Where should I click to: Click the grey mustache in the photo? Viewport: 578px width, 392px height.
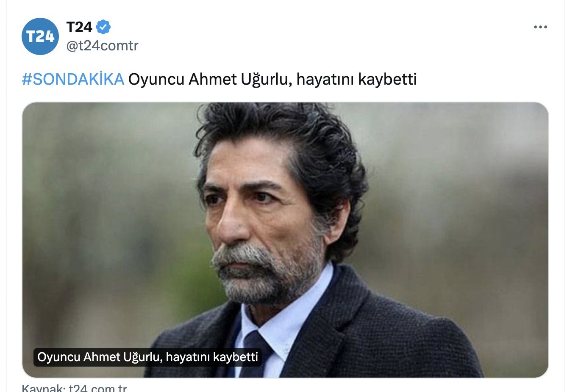point(245,256)
